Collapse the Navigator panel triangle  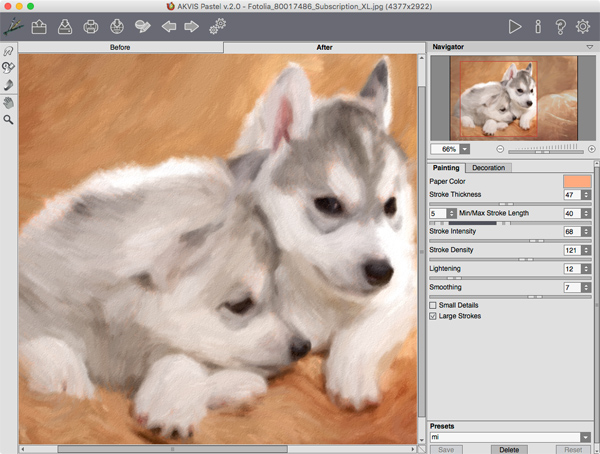[590, 47]
